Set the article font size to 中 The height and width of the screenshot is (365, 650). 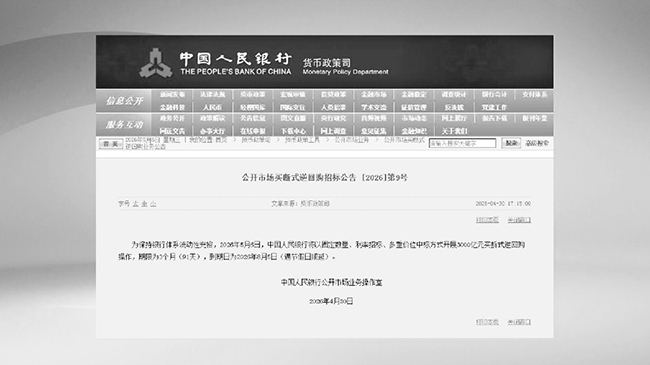[x=145, y=204]
